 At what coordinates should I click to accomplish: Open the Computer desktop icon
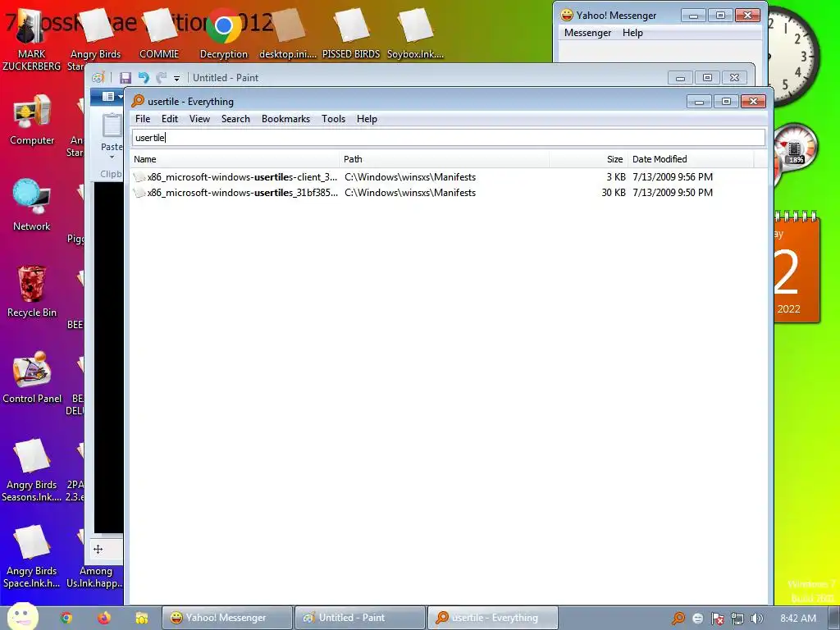click(x=32, y=120)
